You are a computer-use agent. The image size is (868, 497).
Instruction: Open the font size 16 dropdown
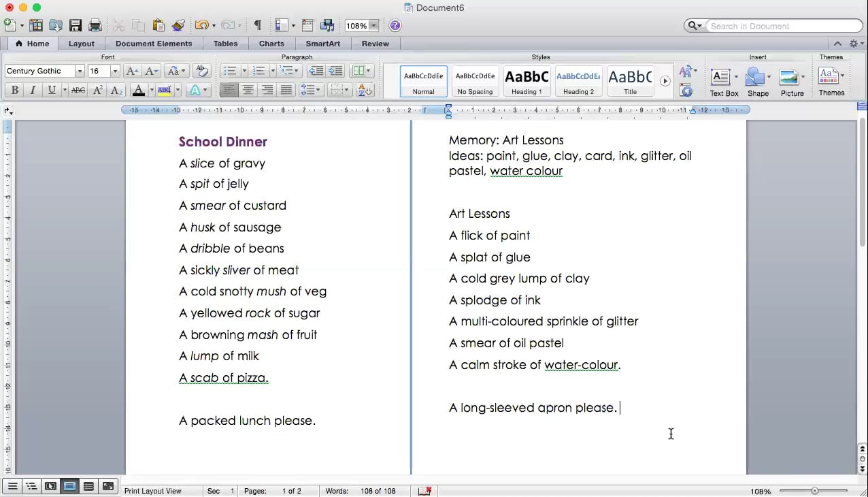(x=115, y=71)
